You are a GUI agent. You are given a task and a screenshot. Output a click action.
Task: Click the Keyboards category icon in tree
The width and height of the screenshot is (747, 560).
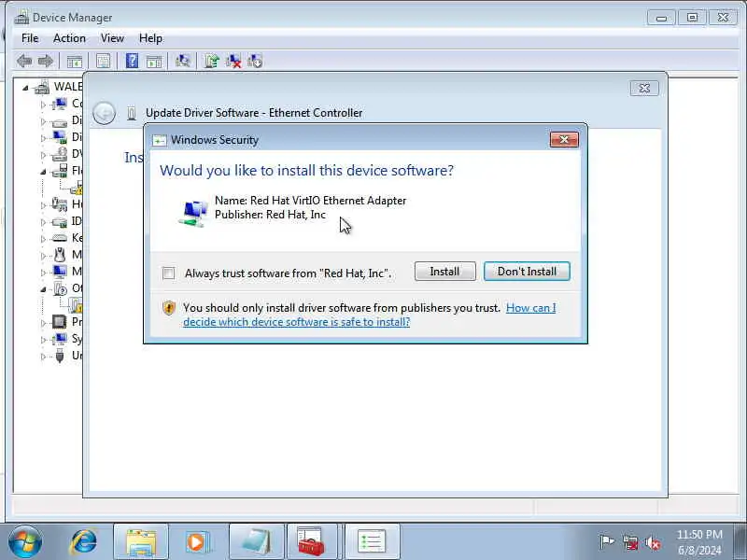[60, 238]
